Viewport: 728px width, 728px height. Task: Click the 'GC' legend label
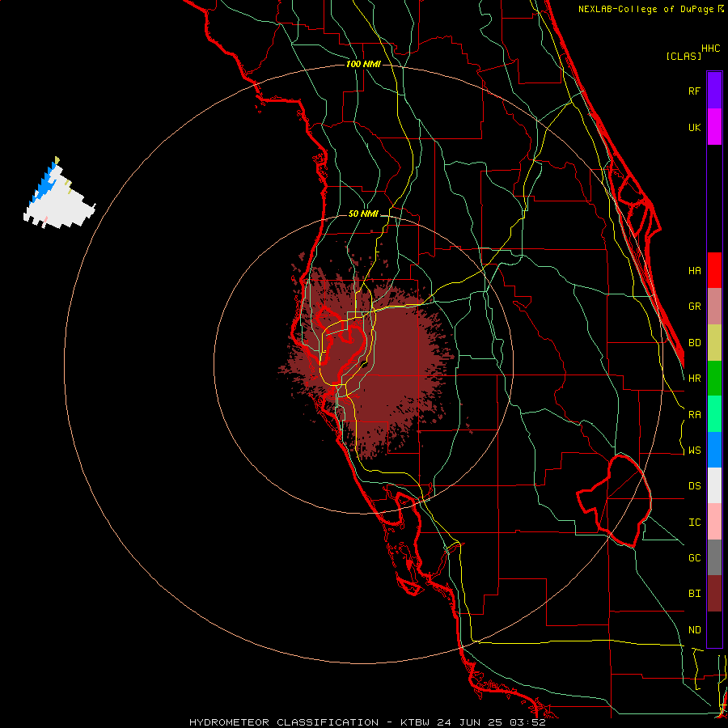pos(695,558)
